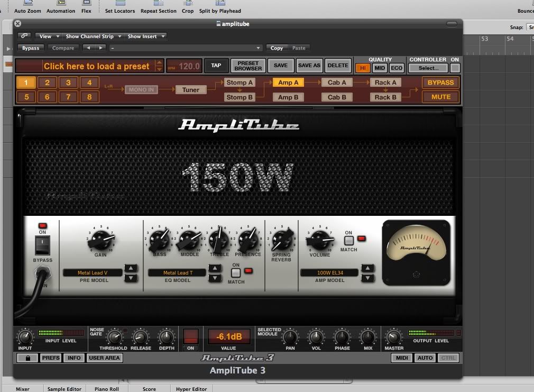Click the Split by Playhead toolbar icon
534x392 pixels.
[220, 3]
